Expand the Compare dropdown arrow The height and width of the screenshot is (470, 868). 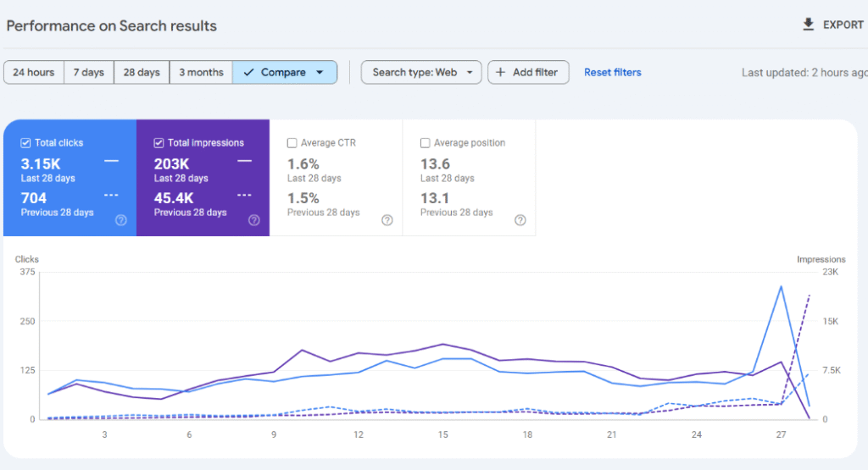click(x=320, y=73)
